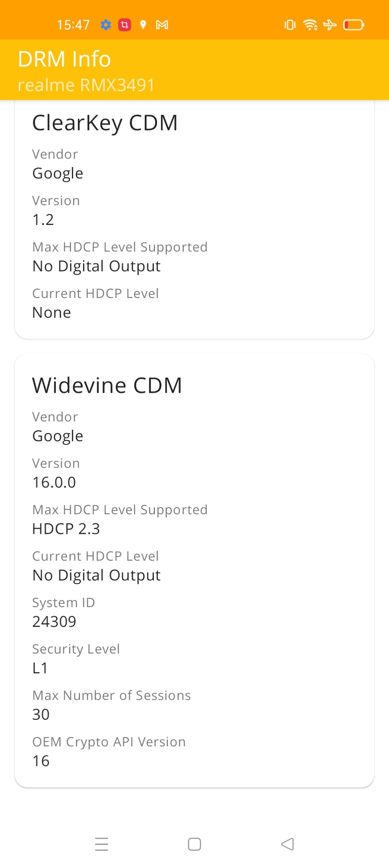The height and width of the screenshot is (868, 389).
Task: Tap the vibrate mode status icon
Action: [290, 25]
